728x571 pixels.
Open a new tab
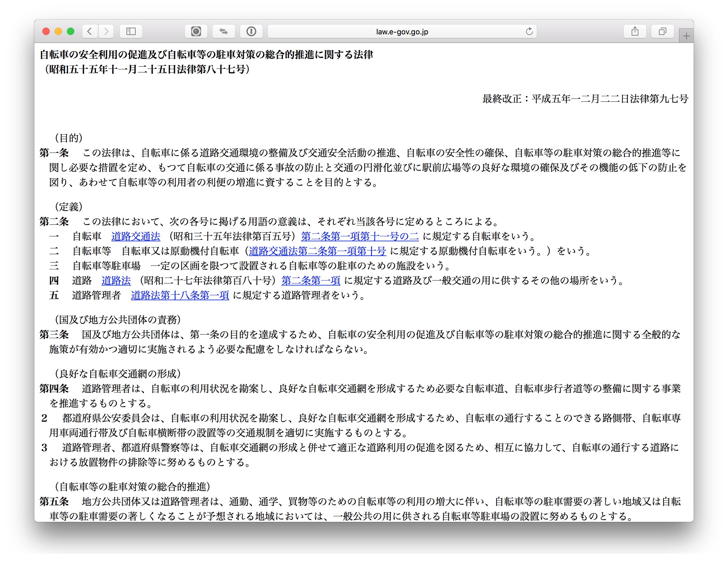pyautogui.click(x=686, y=36)
